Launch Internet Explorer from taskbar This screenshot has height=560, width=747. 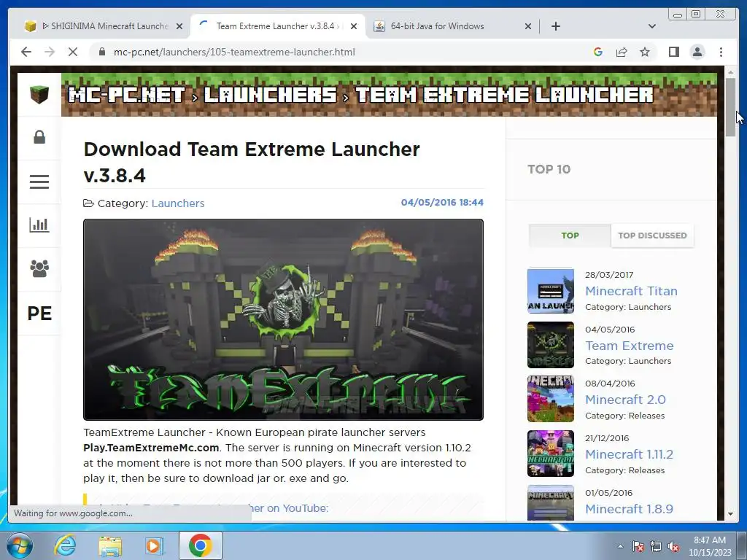pos(65,545)
